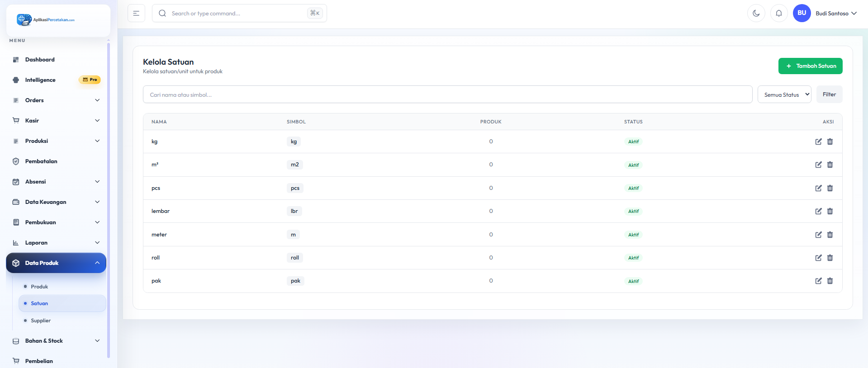Click the STATUS column header
Screen dimensions: 868x368
tap(633, 122)
